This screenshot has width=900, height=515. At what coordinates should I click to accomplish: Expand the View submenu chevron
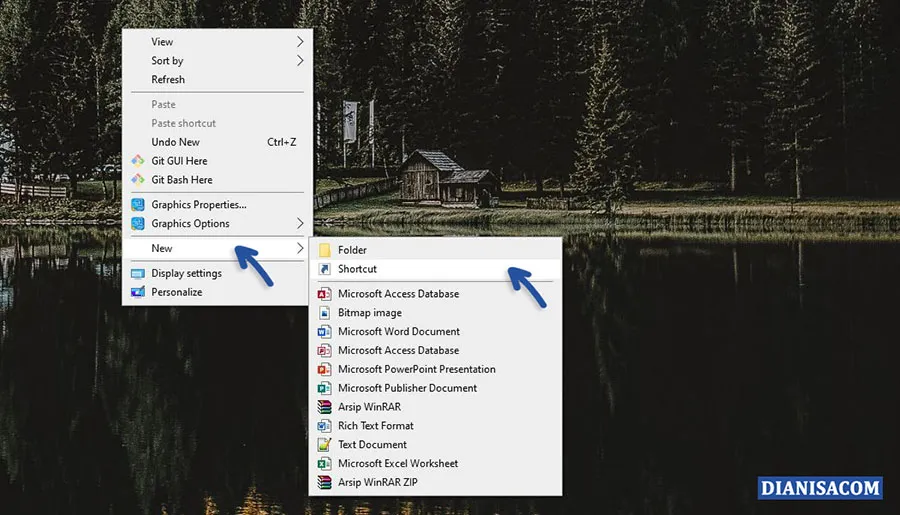(x=300, y=42)
